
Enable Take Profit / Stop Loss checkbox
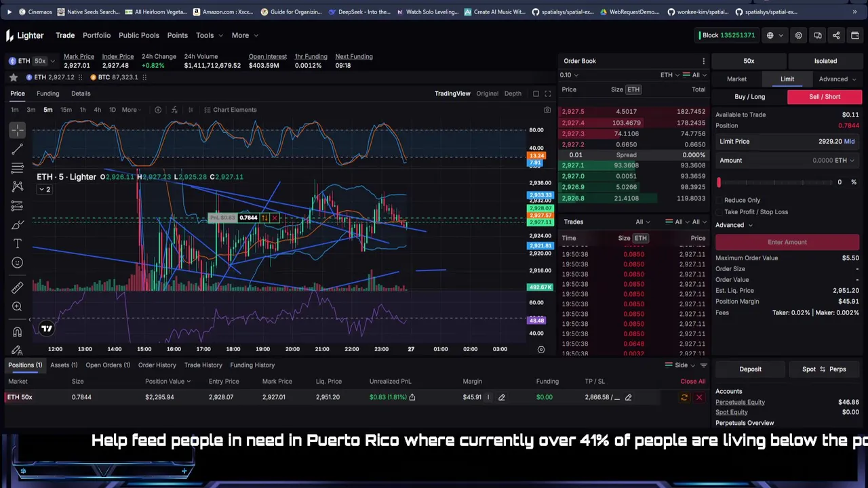pos(719,212)
